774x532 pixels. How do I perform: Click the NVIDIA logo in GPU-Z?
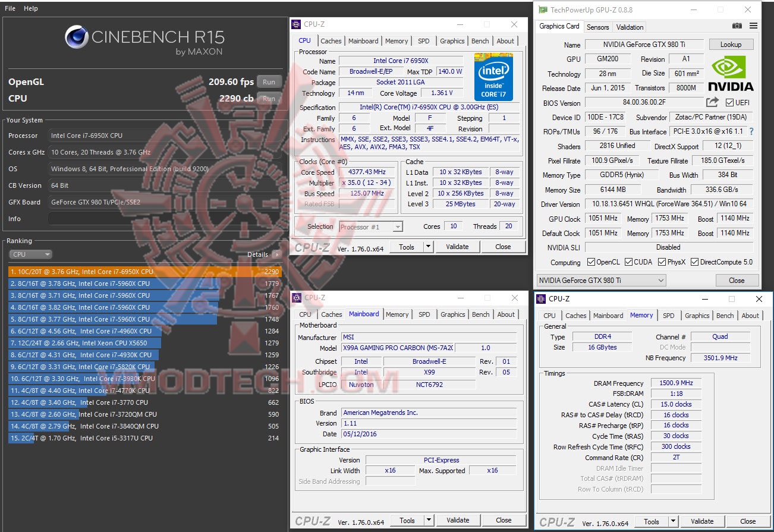(x=732, y=73)
